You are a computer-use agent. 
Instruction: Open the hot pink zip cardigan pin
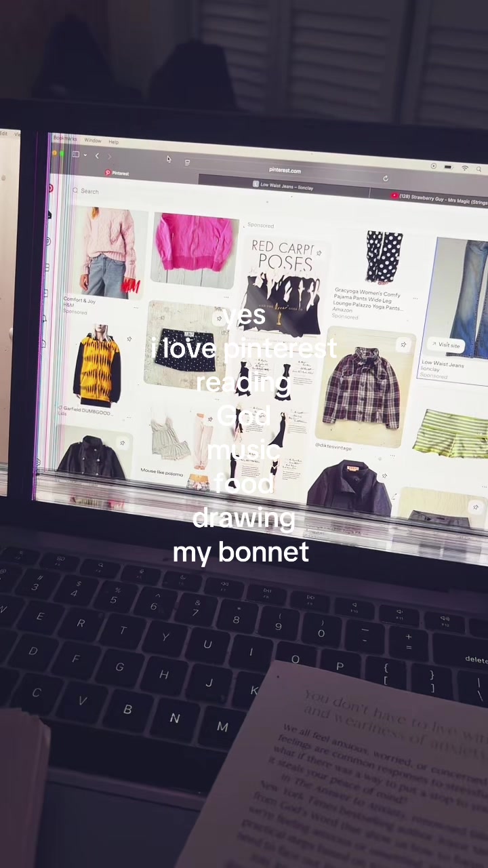tap(195, 250)
